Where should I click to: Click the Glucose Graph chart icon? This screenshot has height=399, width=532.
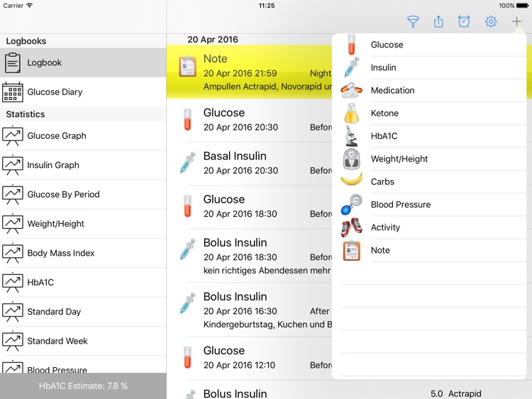(x=13, y=135)
